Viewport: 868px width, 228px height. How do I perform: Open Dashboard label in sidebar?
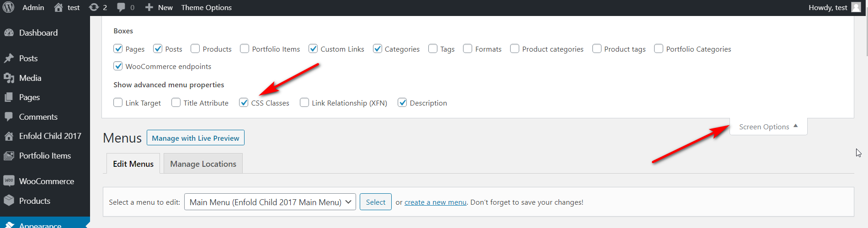point(38,33)
